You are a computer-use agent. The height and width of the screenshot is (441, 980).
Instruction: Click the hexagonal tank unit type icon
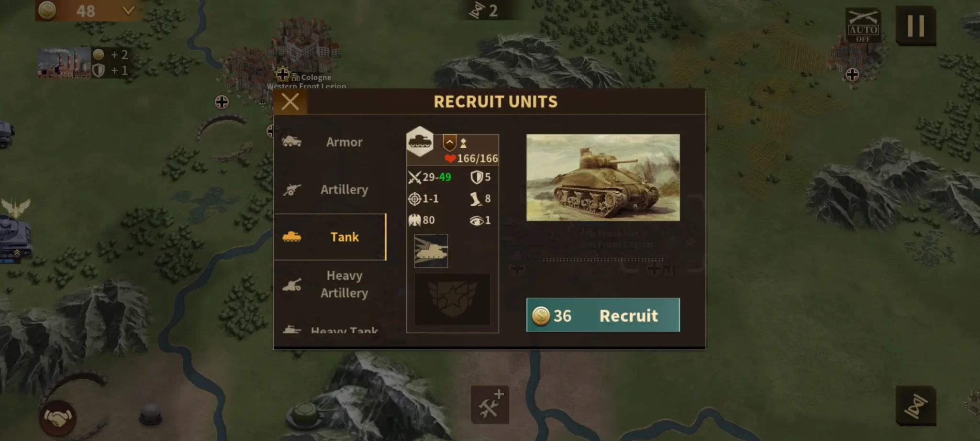point(420,142)
